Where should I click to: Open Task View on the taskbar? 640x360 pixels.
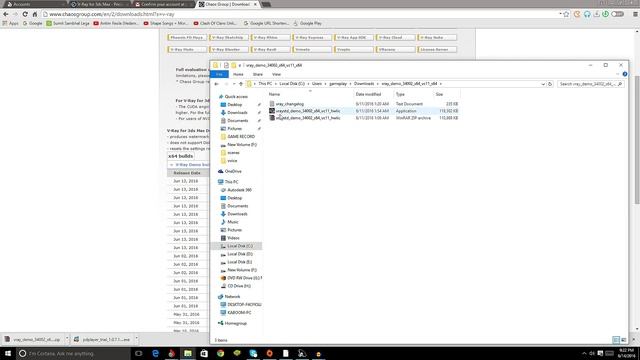[x=139, y=353]
